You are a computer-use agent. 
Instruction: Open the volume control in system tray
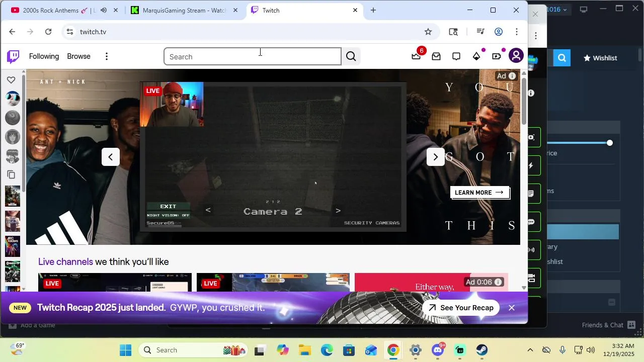(590, 350)
